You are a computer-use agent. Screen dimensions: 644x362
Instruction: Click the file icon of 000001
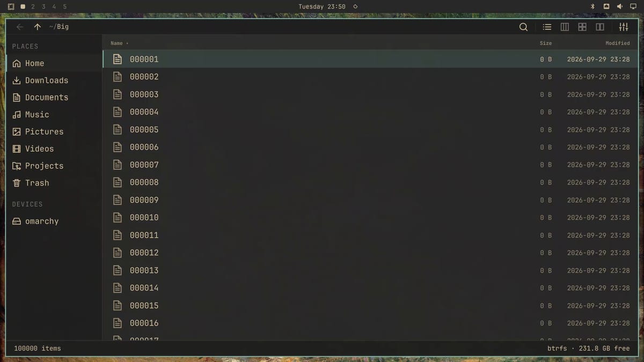[118, 59]
